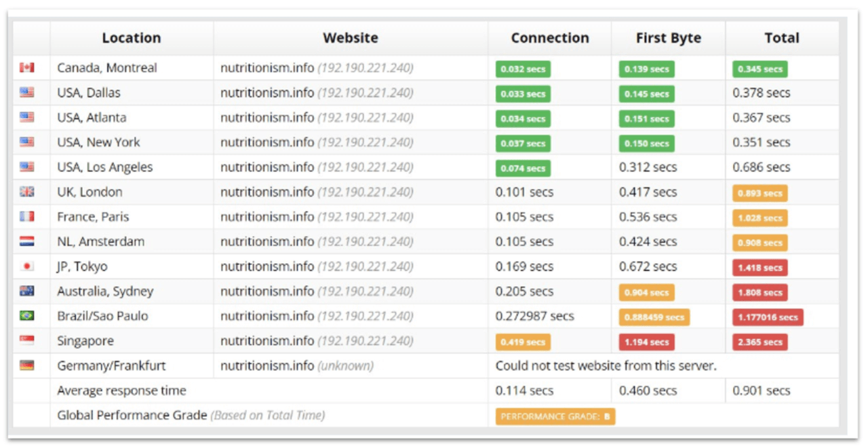Click the Website column header

coord(351,38)
